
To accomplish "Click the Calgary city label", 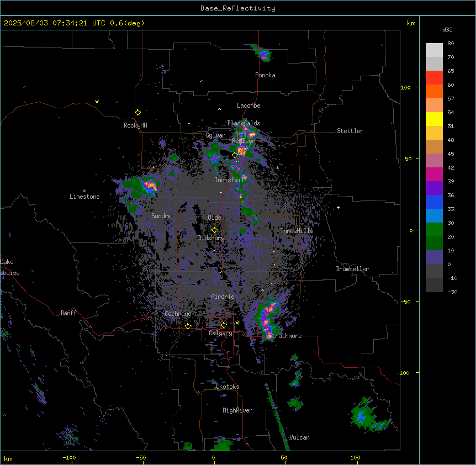I will pos(221,333).
